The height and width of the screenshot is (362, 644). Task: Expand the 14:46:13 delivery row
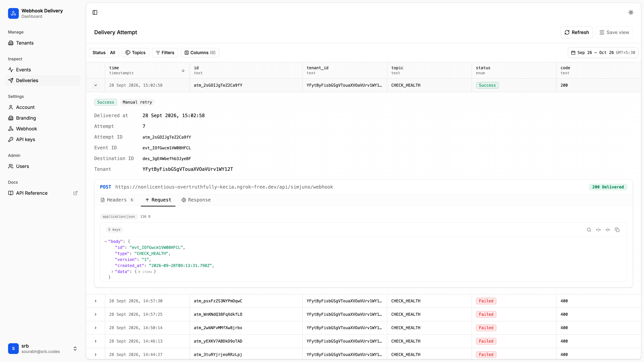(x=95, y=341)
